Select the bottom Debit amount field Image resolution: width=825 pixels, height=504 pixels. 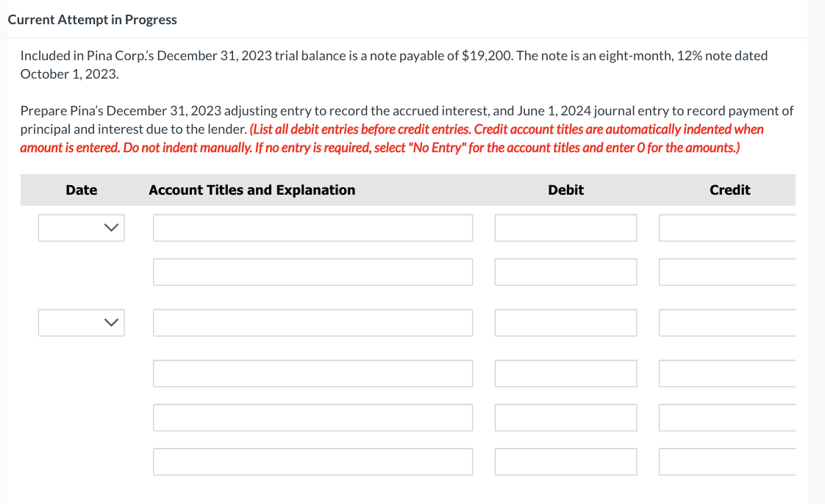coord(565,461)
